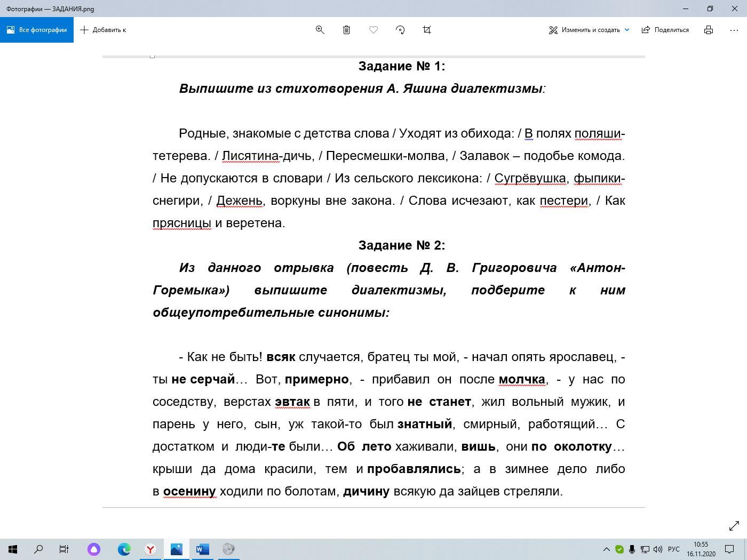Open Windows taskbar search
Image resolution: width=747 pixels, height=560 pixels.
(x=38, y=549)
